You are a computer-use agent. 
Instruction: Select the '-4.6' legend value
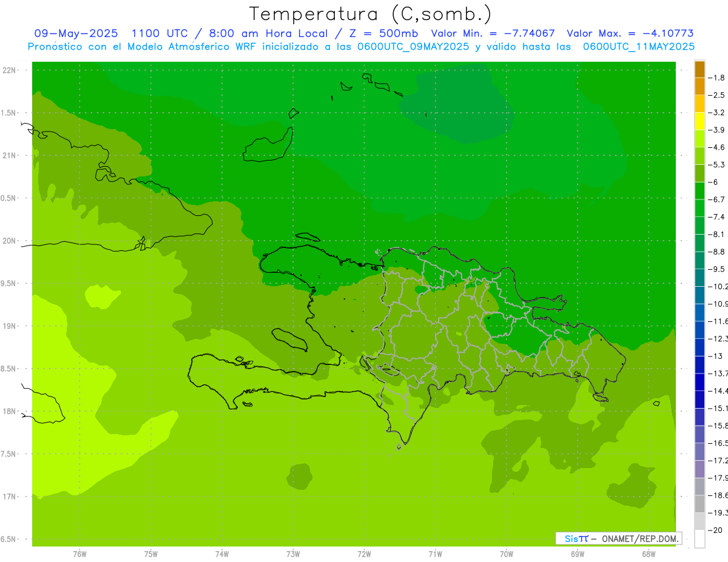716,147
